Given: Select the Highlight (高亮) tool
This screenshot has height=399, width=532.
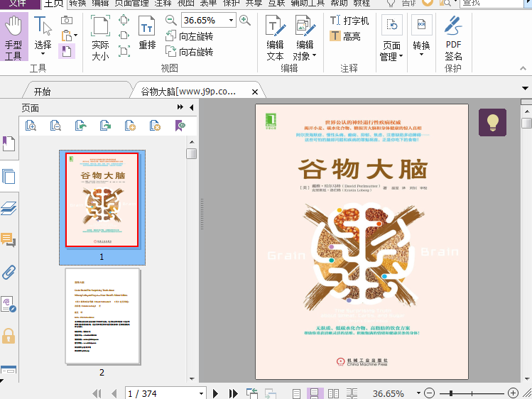Looking at the screenshot, I should [344, 36].
